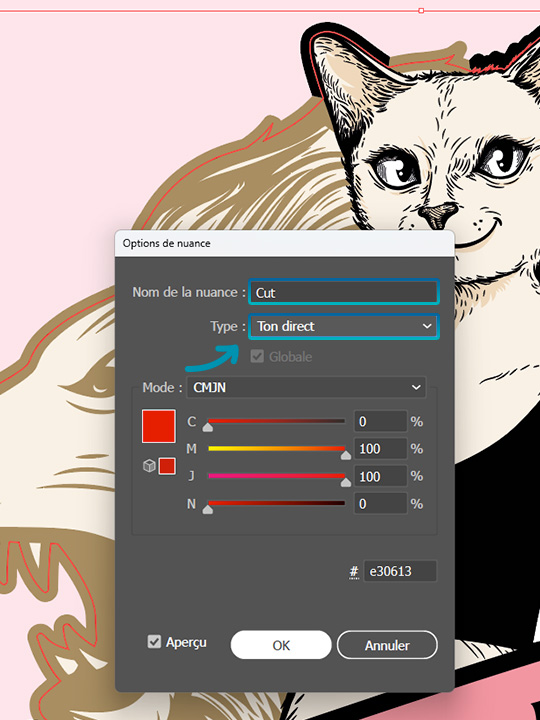Image resolution: width=540 pixels, height=720 pixels.
Task: Click the large red color preview swatch
Action: click(159, 426)
